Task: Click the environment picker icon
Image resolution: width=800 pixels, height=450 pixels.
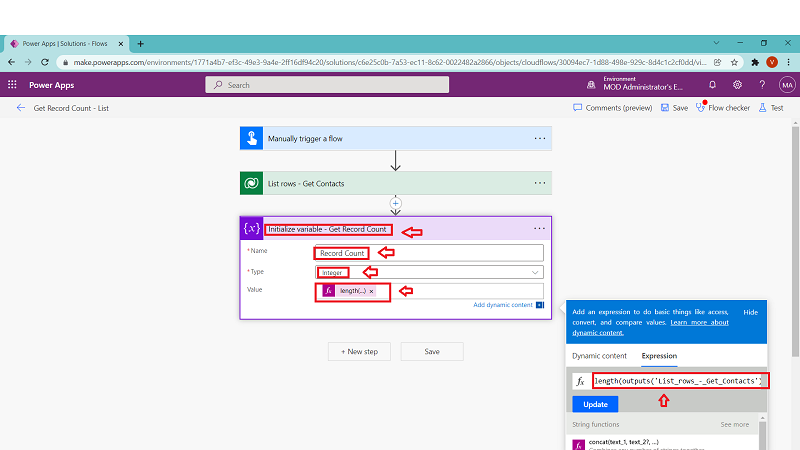Action: pyautogui.click(x=591, y=85)
